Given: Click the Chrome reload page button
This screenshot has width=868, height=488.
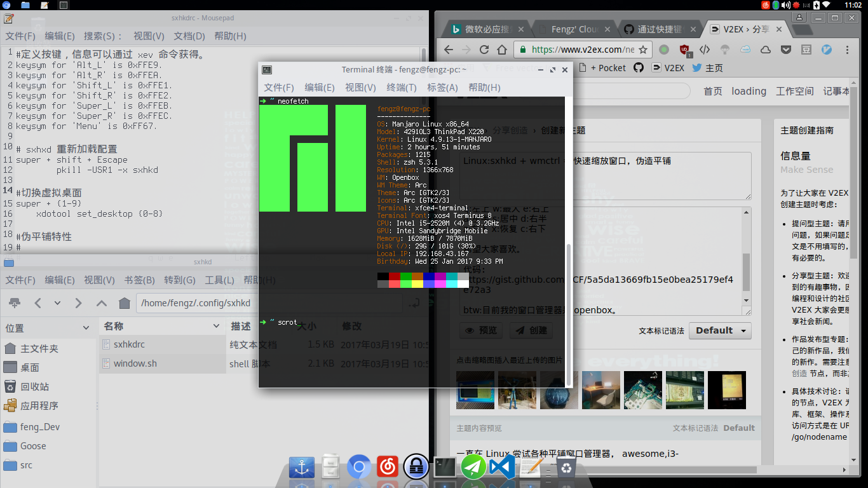Looking at the screenshot, I should (x=484, y=50).
